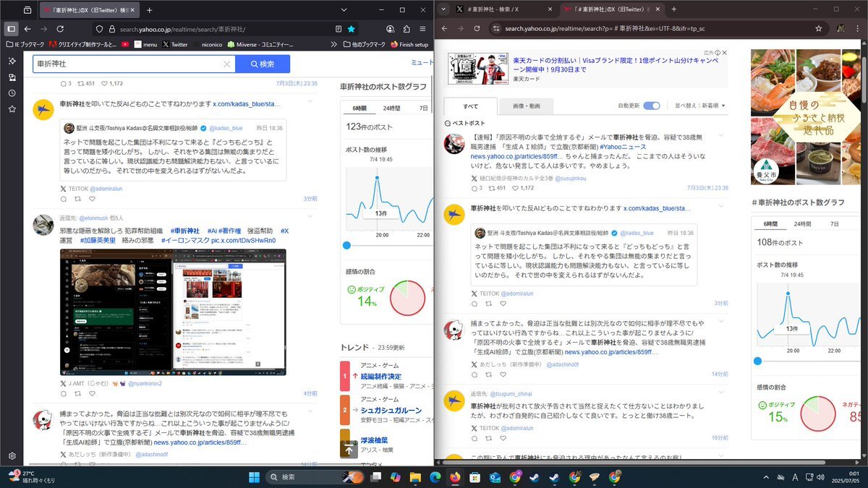Click @kadas_blue handle in right window quote

point(637,234)
